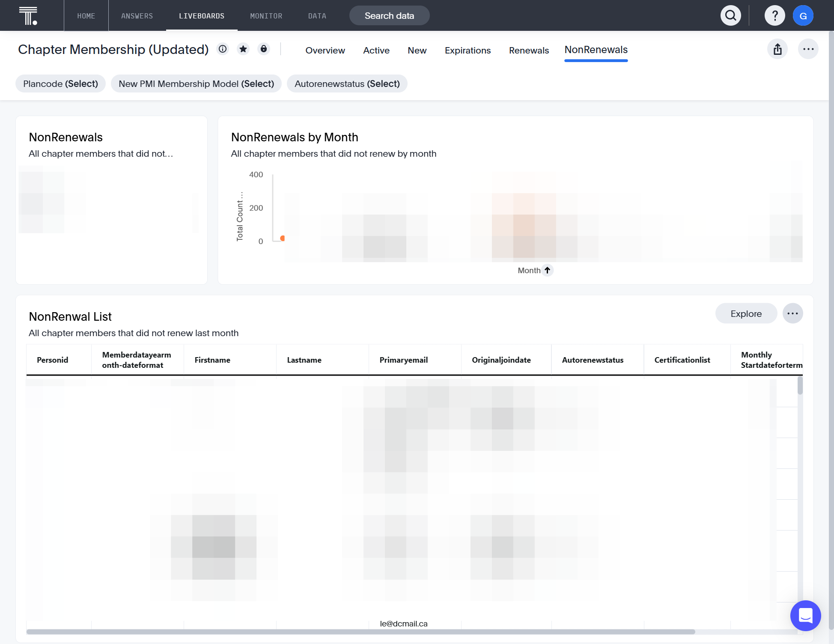Open the user profile avatar G
This screenshot has height=644, width=834.
click(x=803, y=16)
